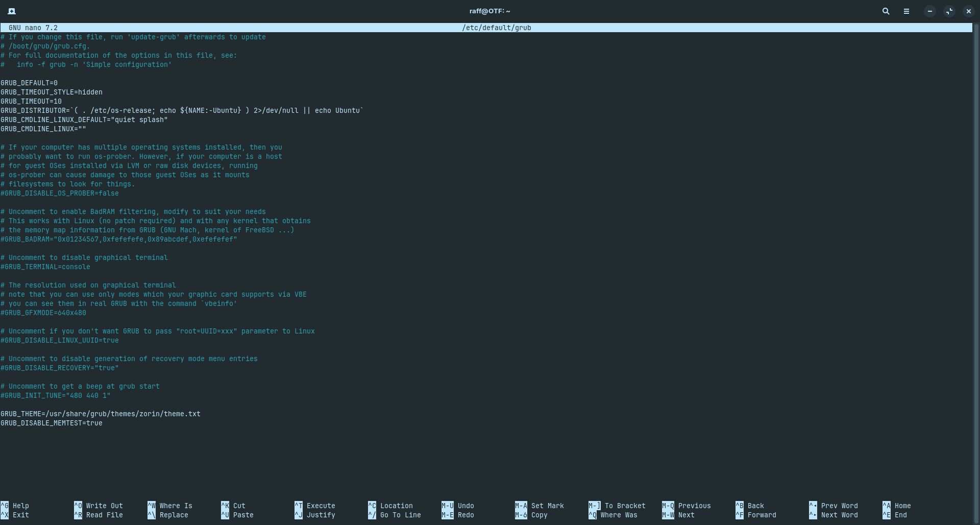
Task: Restore the terminal window size
Action: coord(949,11)
